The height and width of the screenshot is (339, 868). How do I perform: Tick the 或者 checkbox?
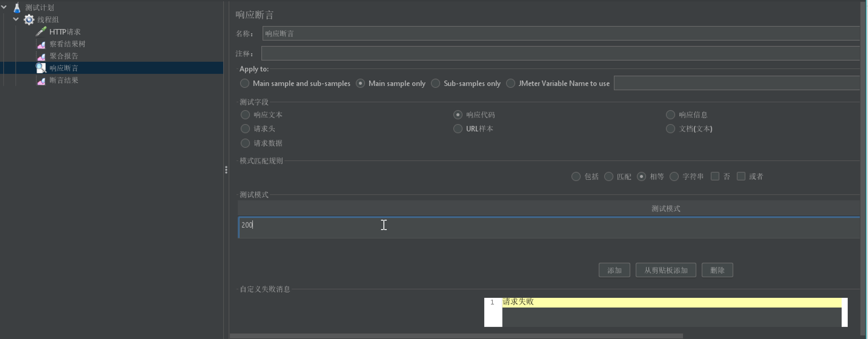coord(741,176)
